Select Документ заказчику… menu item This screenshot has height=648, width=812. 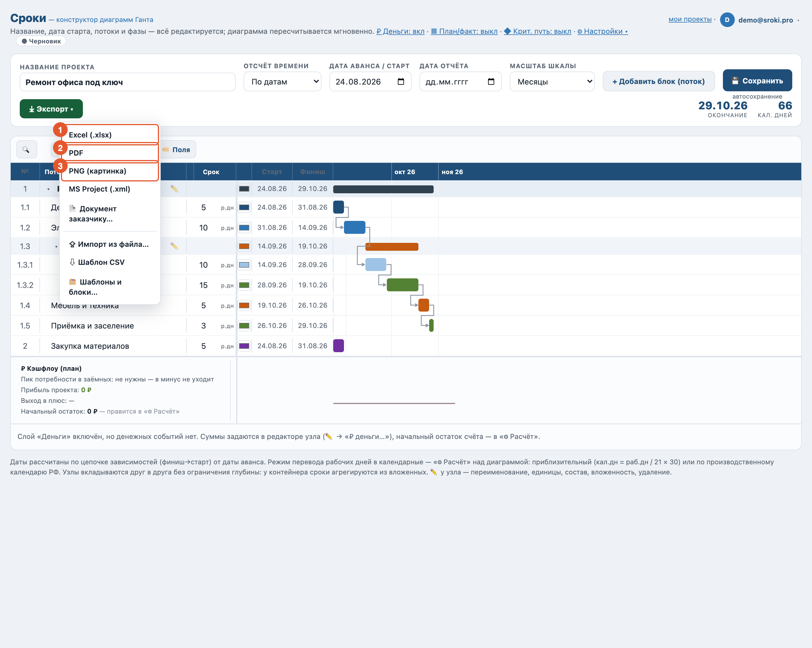click(110, 214)
